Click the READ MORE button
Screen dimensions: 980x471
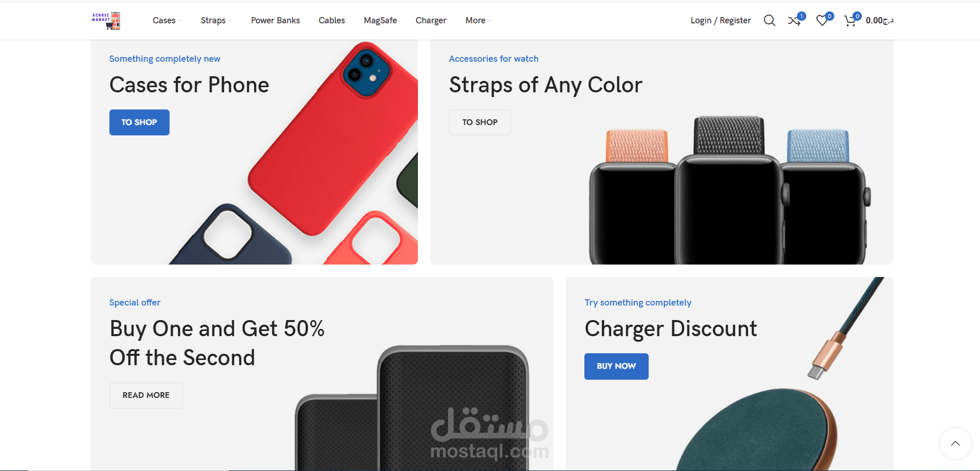click(146, 395)
